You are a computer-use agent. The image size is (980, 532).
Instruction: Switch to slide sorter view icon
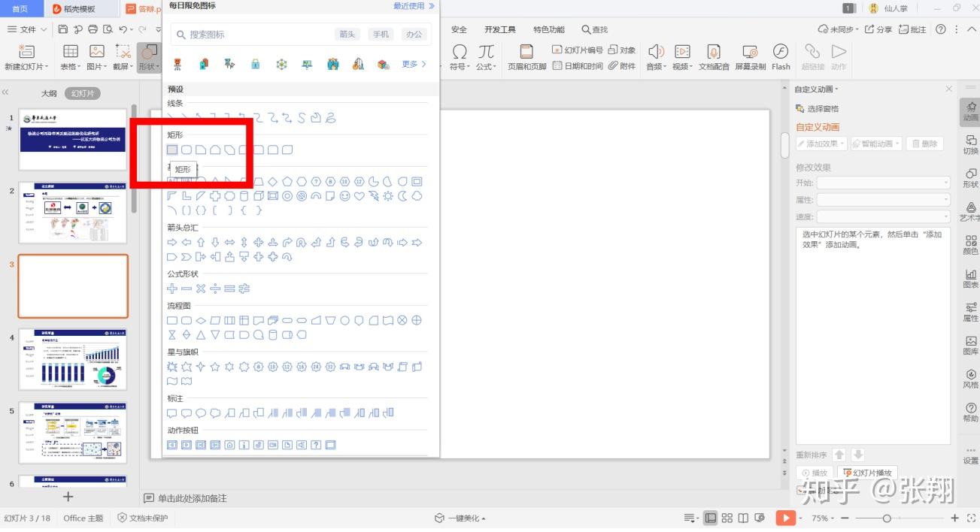727,518
